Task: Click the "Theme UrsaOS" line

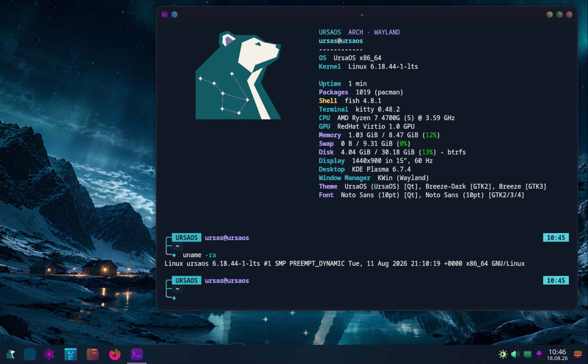Action: pyautogui.click(x=432, y=186)
